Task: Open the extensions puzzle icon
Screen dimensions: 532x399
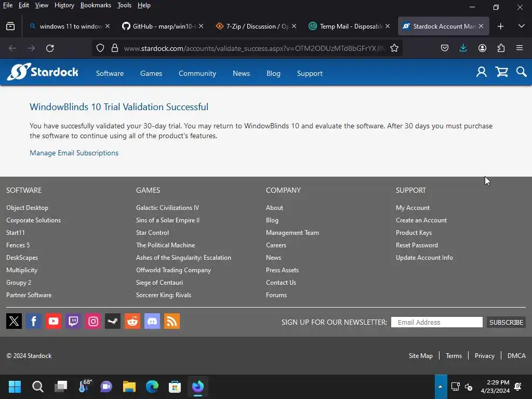Action: 501,48
